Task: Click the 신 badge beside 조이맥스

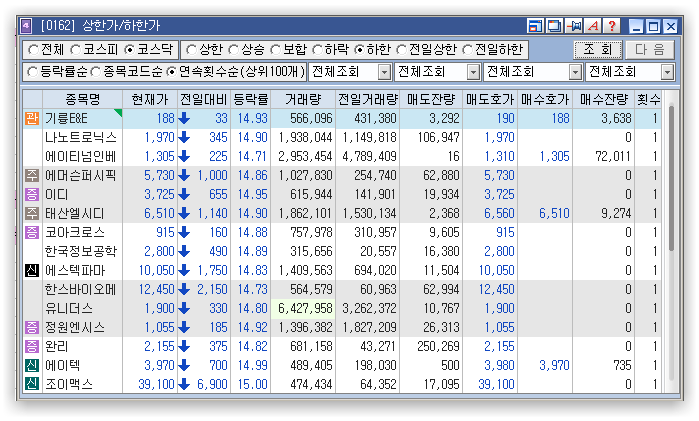Action: pos(32,384)
